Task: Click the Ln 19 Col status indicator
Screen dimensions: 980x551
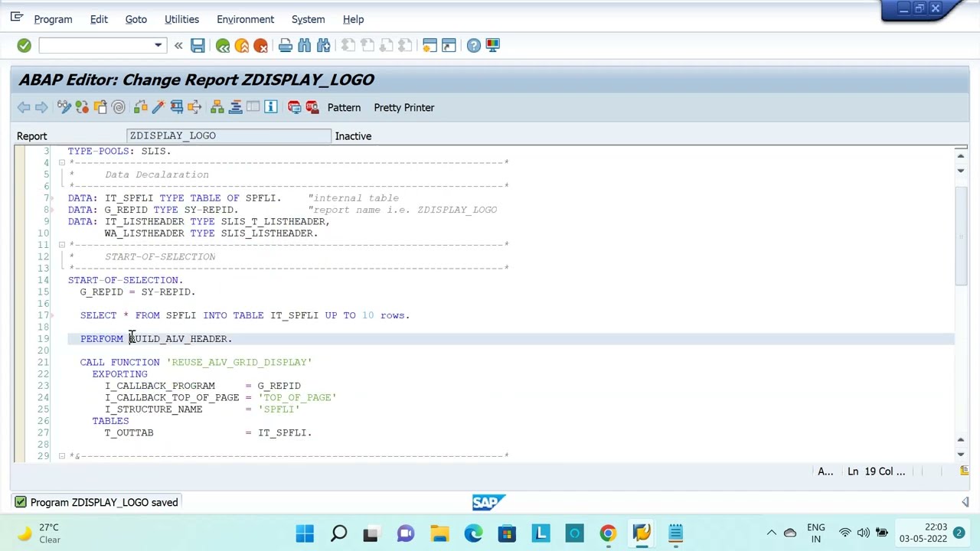Action: click(876, 471)
